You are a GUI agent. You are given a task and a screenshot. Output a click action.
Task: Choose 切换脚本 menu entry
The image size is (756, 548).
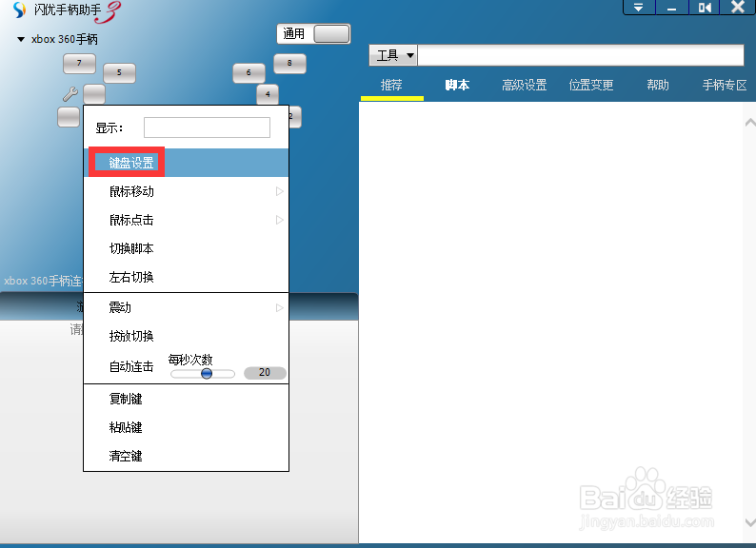[186, 248]
